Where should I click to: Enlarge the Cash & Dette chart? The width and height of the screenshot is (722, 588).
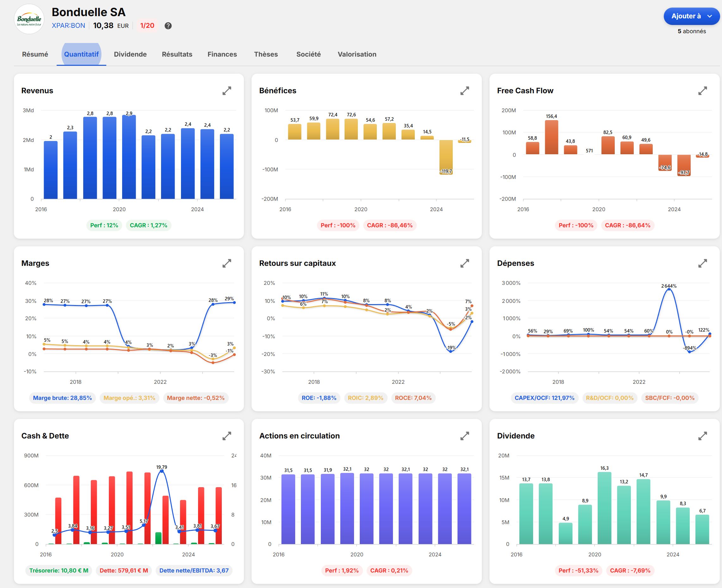[x=227, y=436]
